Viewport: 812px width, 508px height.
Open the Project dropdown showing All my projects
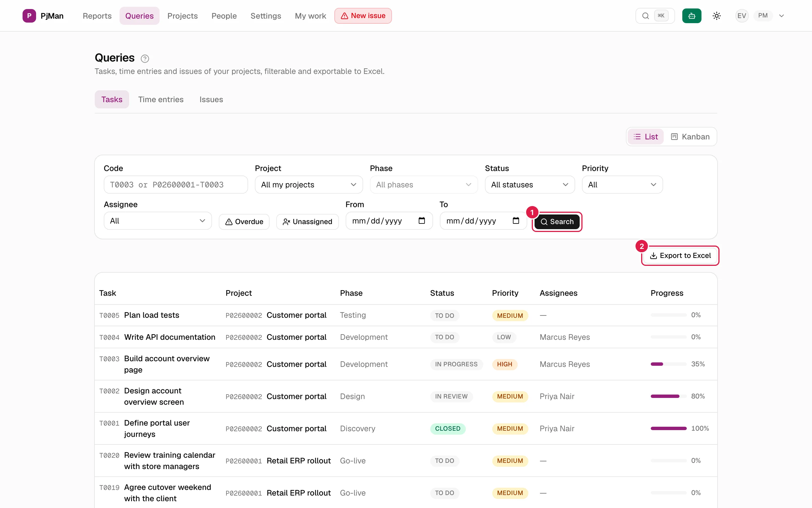coord(309,185)
